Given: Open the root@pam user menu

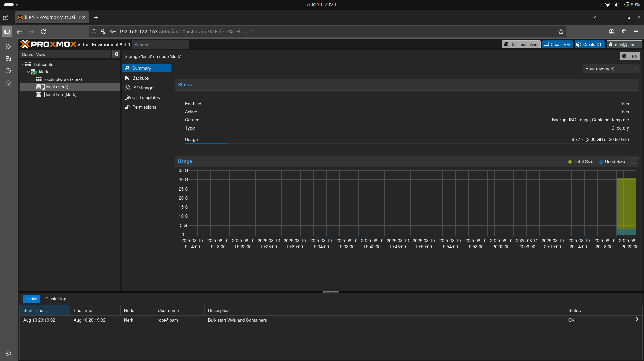Looking at the screenshot, I should 624,44.
